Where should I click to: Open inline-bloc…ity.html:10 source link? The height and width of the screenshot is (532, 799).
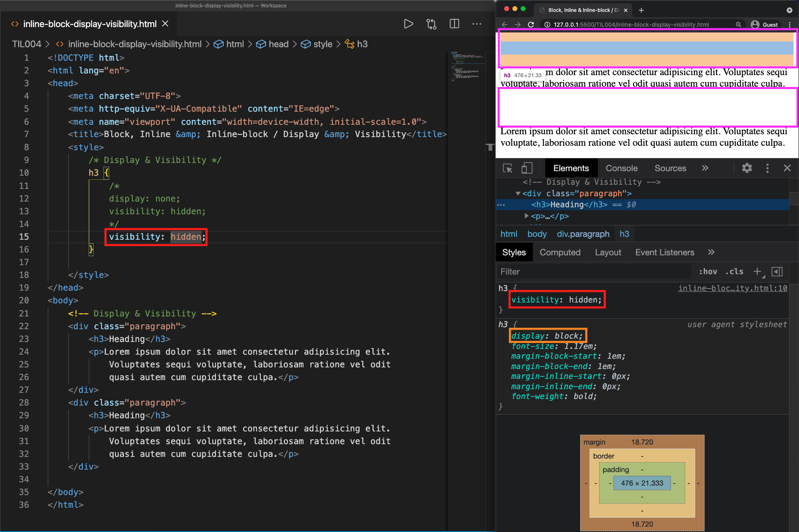point(732,288)
